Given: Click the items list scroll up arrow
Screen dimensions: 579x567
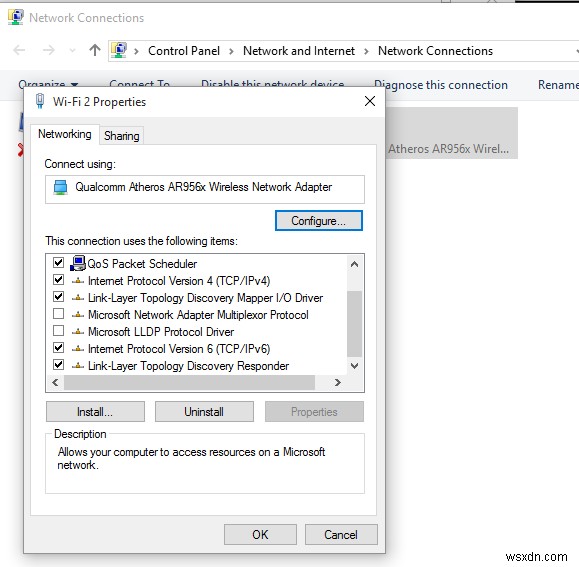Looking at the screenshot, I should pyautogui.click(x=354, y=264).
